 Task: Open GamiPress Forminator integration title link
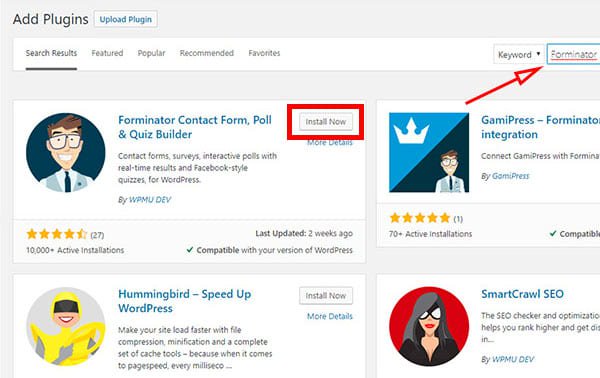click(x=540, y=127)
